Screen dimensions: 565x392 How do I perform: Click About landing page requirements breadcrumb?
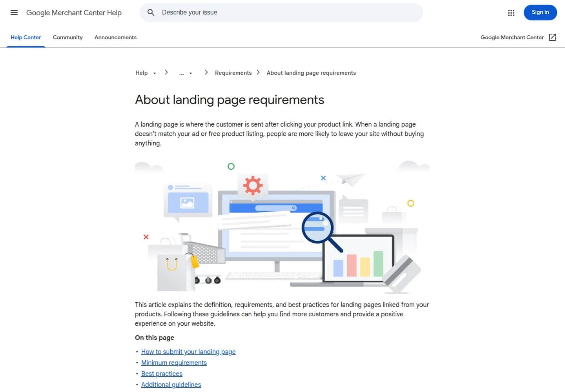coord(311,73)
